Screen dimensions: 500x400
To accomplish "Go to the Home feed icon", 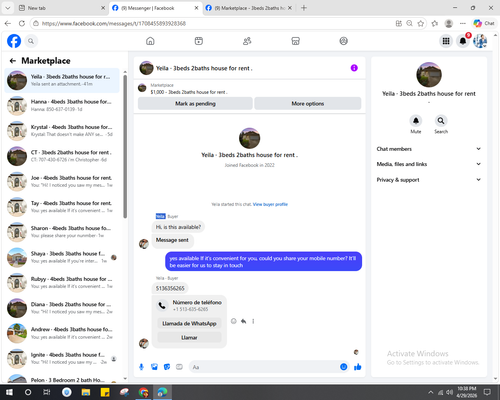I will [150, 41].
